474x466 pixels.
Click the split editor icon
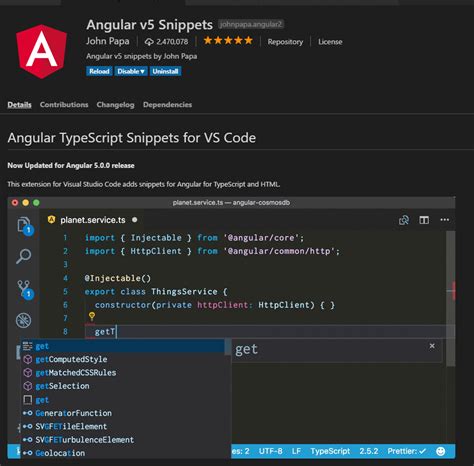tap(424, 220)
